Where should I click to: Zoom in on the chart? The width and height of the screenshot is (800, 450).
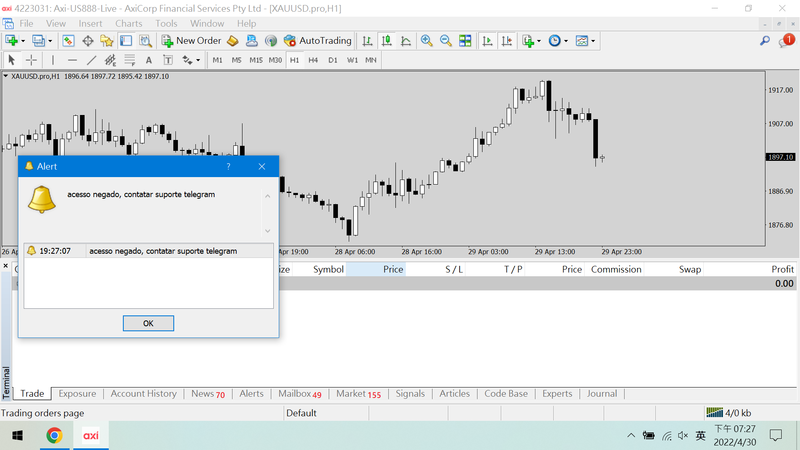[x=427, y=41]
